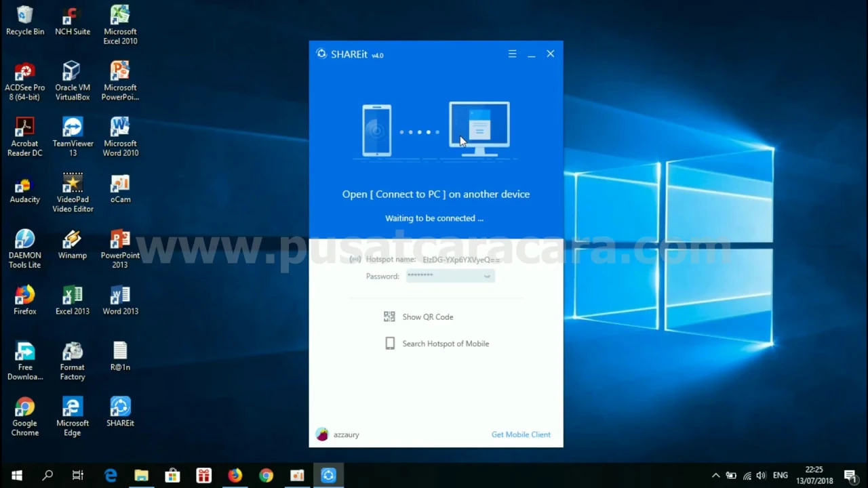Open Chrome from the taskbar

pyautogui.click(x=266, y=476)
